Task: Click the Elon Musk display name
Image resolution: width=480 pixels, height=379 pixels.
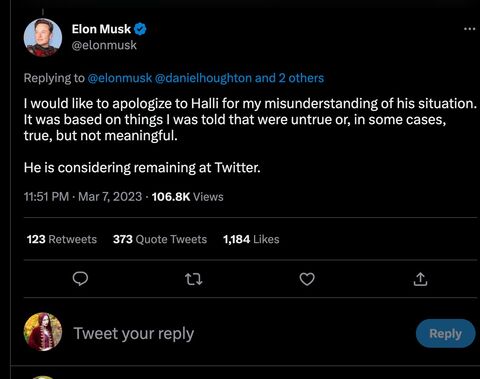Action: click(x=101, y=29)
